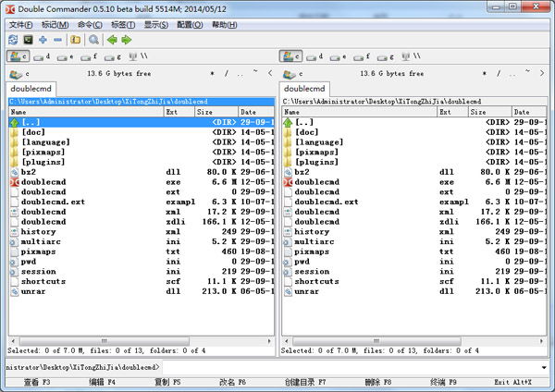555x392 pixels.
Task: Open left panel drive list dropdown
Action: pos(19,74)
